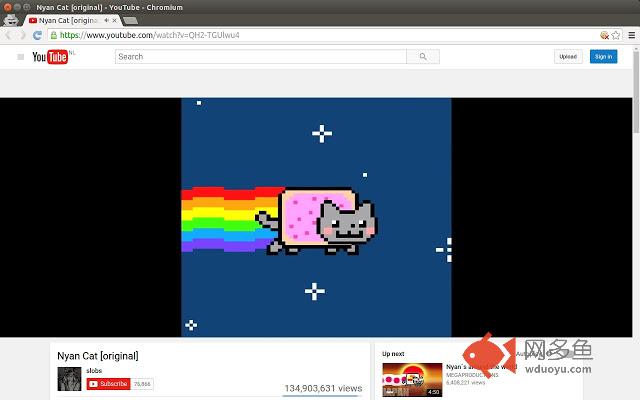
Task: Open the MEGAPRODUCTIONS channel link
Action: 472,375
